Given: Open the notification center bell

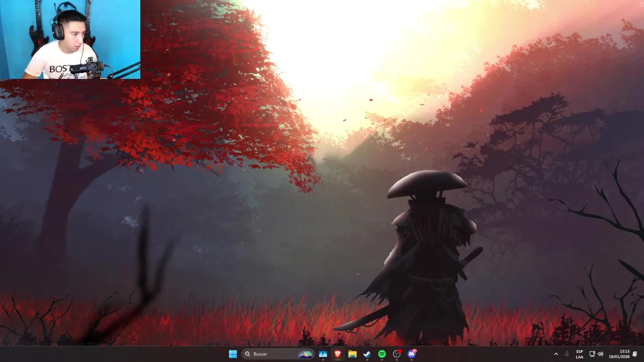Looking at the screenshot, I should 635,354.
